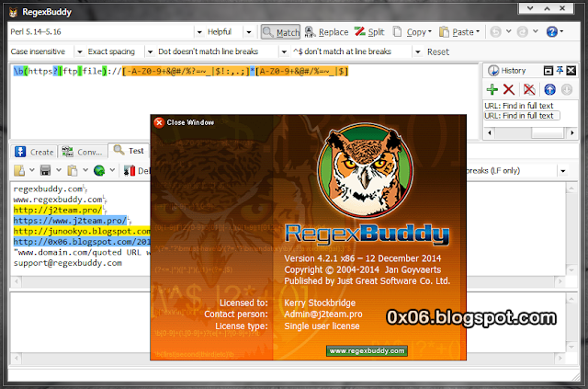Expand the Exact spacing dropdown arrow
Image resolution: width=588 pixels, height=389 pixels.
tap(150, 51)
